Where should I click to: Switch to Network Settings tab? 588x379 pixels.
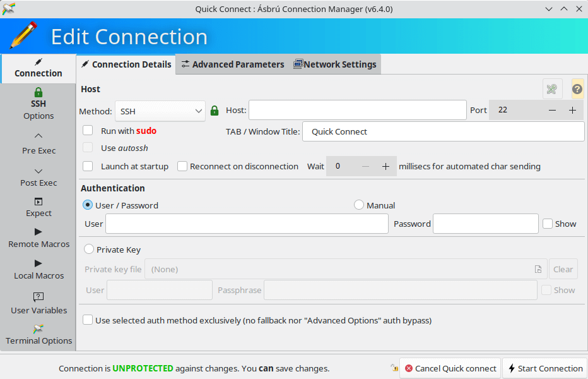[x=335, y=64]
